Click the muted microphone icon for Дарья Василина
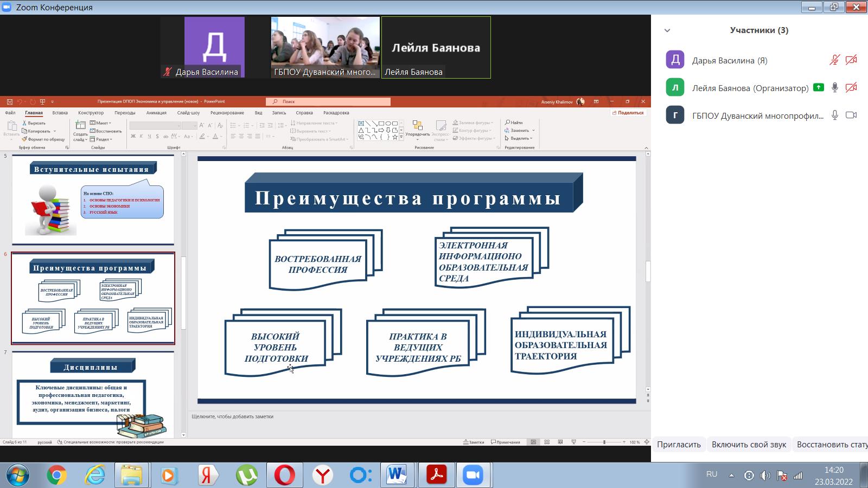 tap(835, 60)
